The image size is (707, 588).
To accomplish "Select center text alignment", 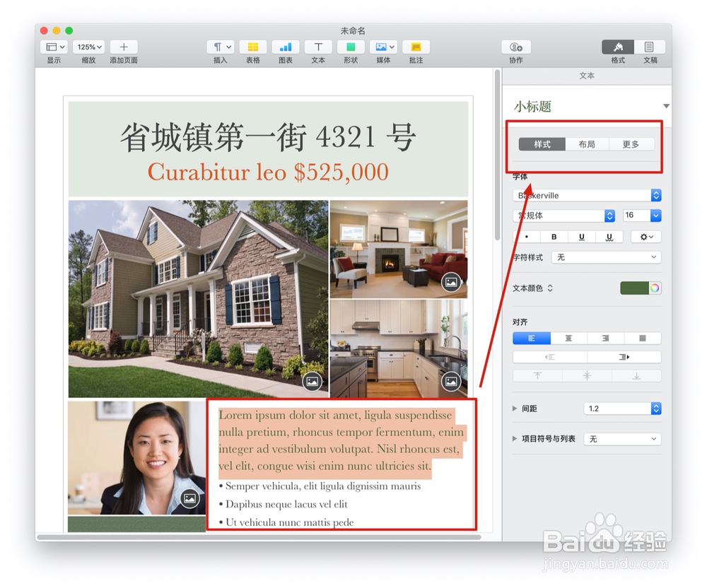I will click(x=568, y=338).
